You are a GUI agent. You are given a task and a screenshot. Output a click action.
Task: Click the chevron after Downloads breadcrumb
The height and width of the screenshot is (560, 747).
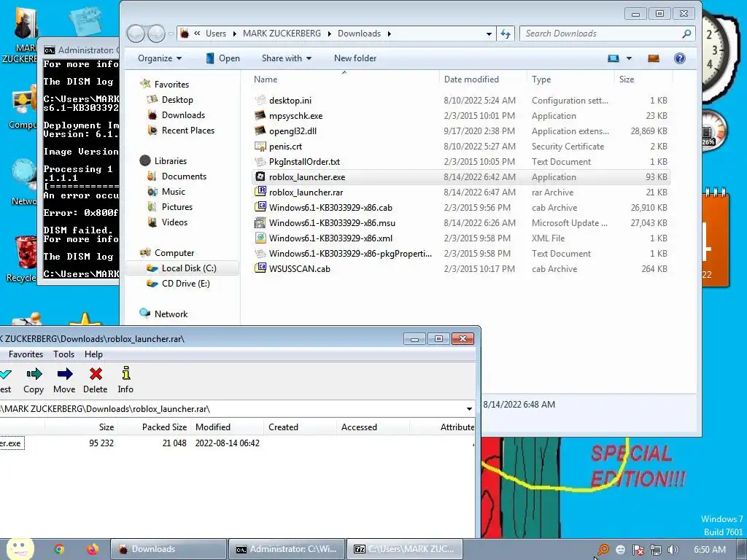point(390,34)
